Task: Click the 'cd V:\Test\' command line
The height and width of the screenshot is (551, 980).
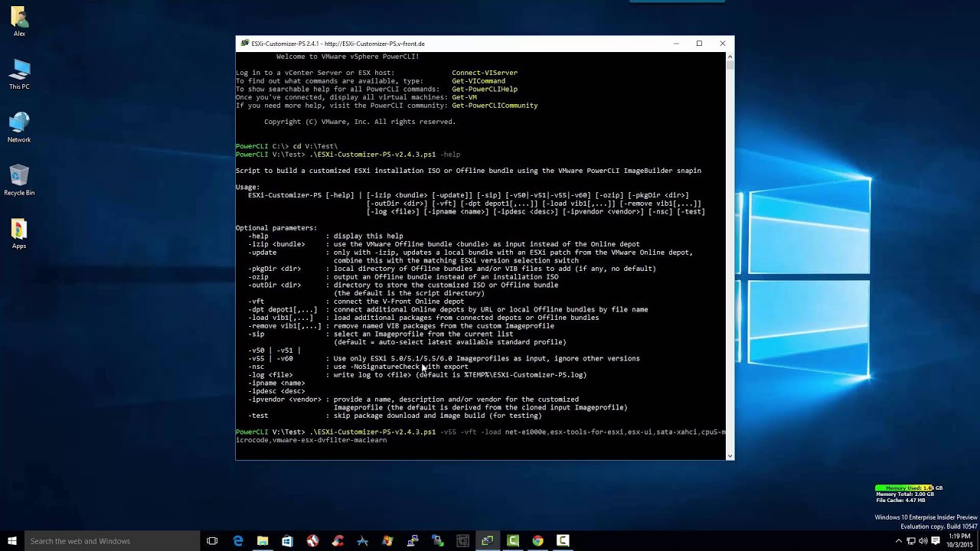Action: pyautogui.click(x=286, y=146)
